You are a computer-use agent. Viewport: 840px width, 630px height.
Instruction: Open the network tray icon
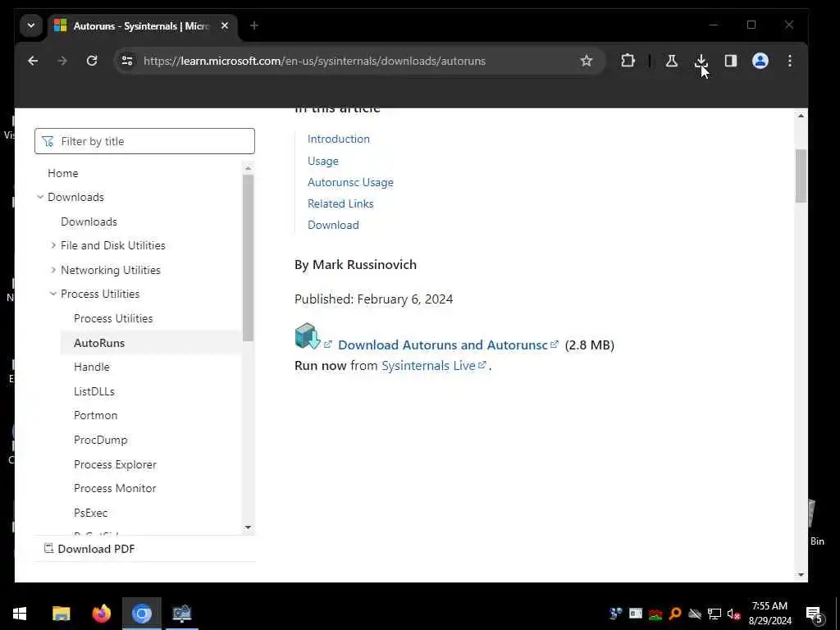click(x=714, y=614)
